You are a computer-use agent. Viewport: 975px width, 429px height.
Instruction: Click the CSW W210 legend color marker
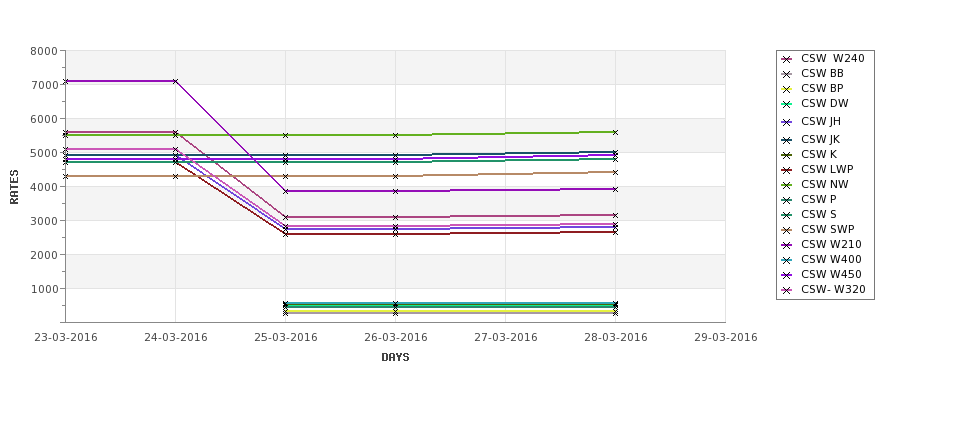[787, 245]
